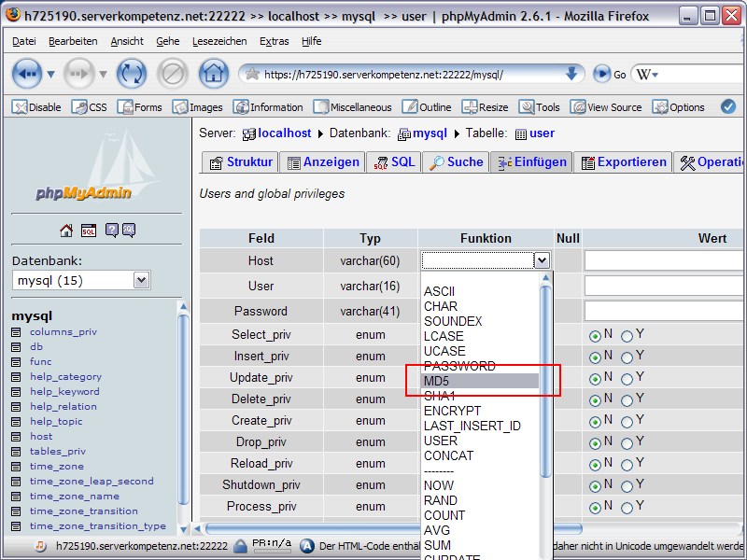The height and width of the screenshot is (560, 747).
Task: Go back with the browser Back arrow
Action: (x=27, y=74)
